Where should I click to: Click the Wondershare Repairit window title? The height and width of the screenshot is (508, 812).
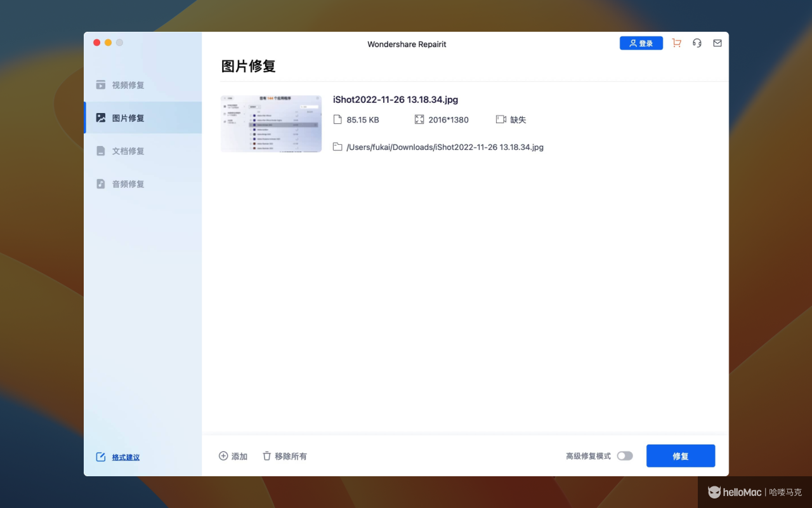407,44
